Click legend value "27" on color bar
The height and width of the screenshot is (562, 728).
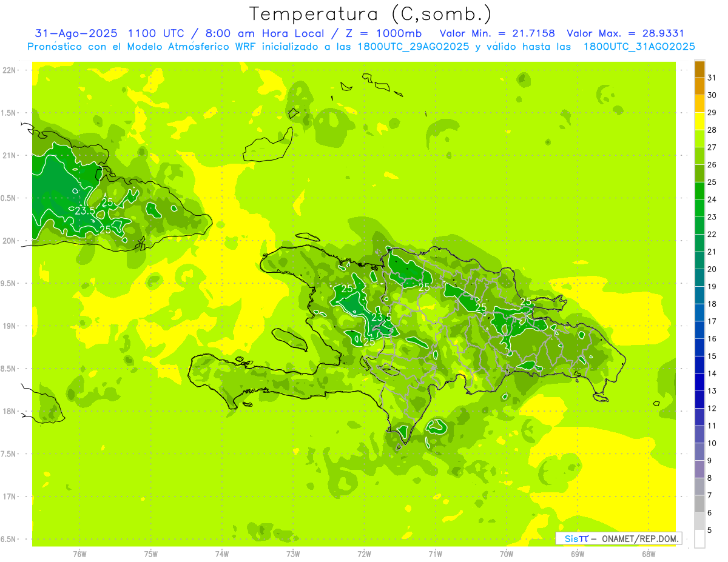(x=712, y=147)
